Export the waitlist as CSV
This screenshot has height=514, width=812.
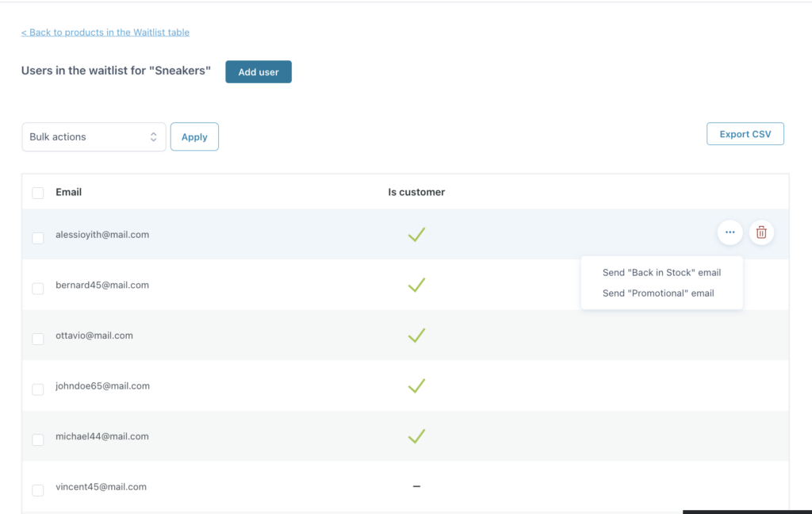point(745,134)
